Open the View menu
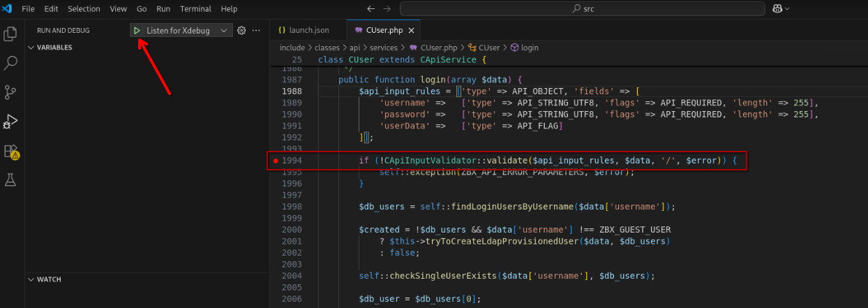The image size is (868, 308). tap(119, 8)
